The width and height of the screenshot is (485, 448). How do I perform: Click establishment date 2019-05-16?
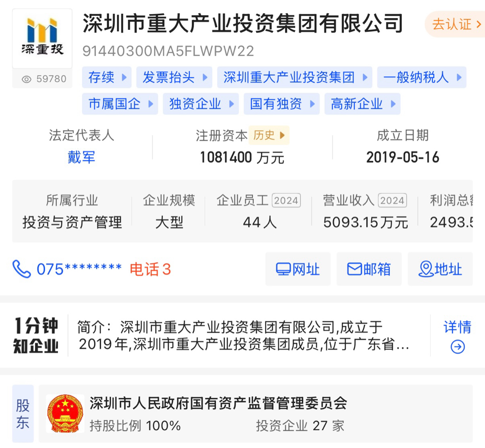[403, 157]
